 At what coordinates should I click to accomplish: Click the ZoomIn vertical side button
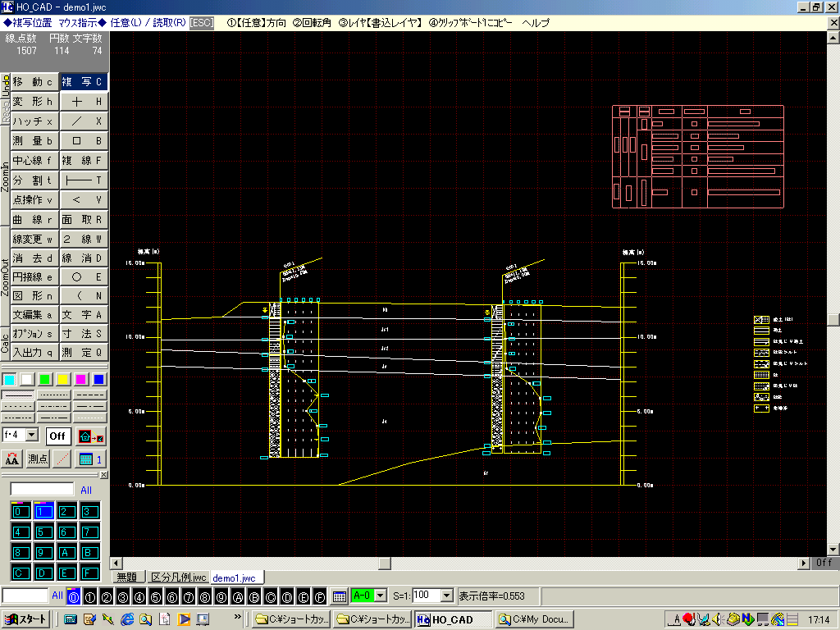click(x=6, y=177)
